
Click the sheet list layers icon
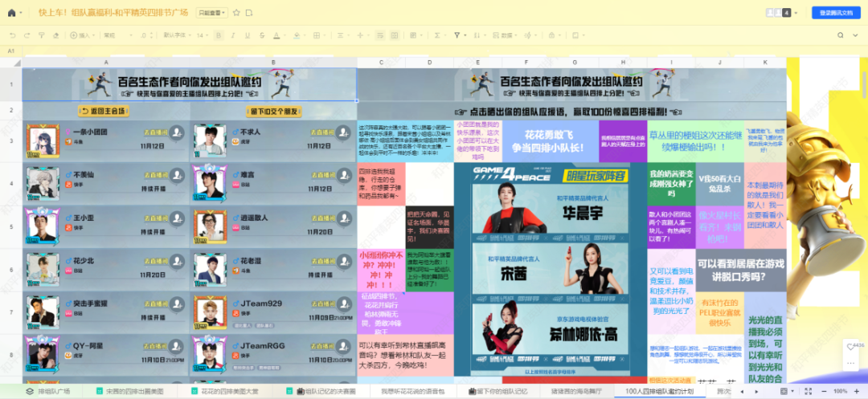(x=30, y=391)
